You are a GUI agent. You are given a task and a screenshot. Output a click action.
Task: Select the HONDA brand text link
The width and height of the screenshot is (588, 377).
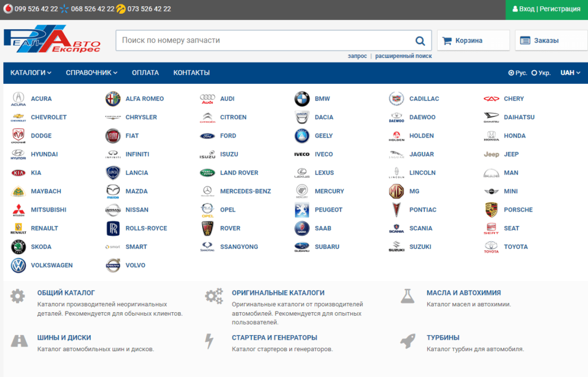tap(514, 135)
